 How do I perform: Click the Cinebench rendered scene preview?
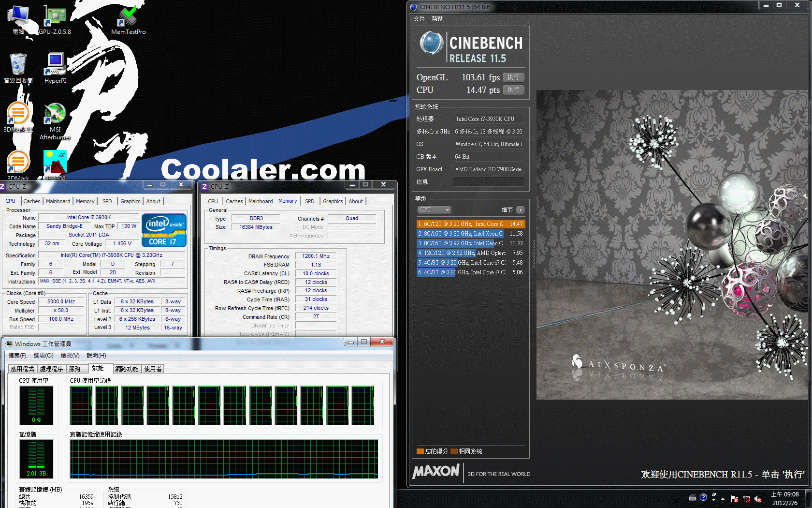point(672,245)
